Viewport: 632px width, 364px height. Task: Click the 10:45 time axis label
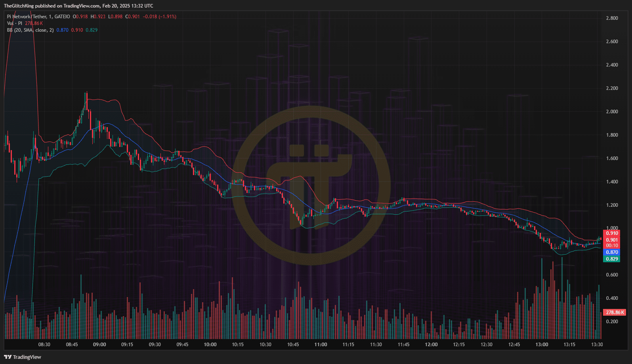click(x=293, y=345)
